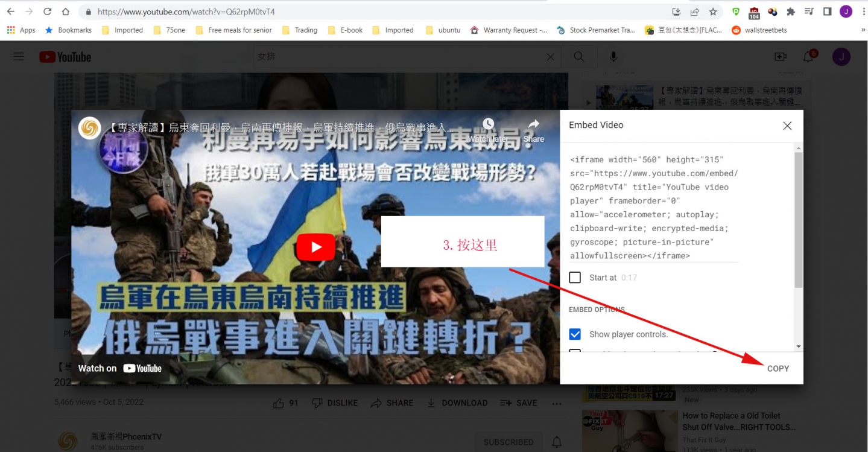
Task: Go to the YouTube home logo
Action: 65,57
